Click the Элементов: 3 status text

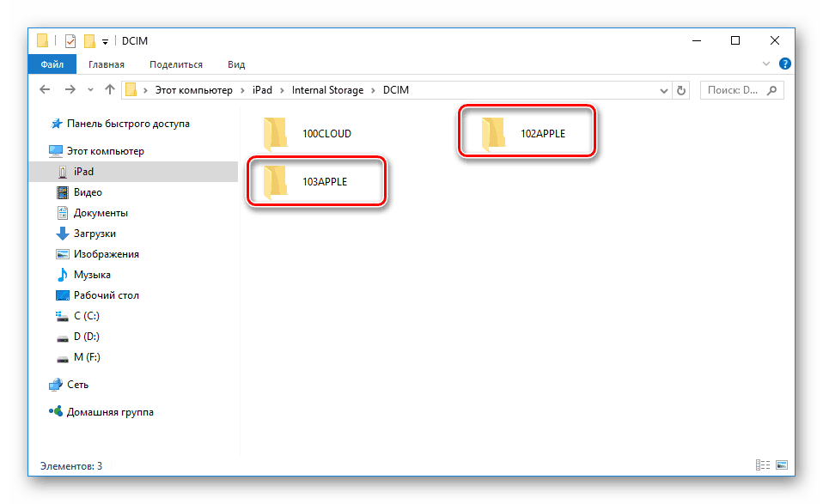pyautogui.click(x=71, y=466)
